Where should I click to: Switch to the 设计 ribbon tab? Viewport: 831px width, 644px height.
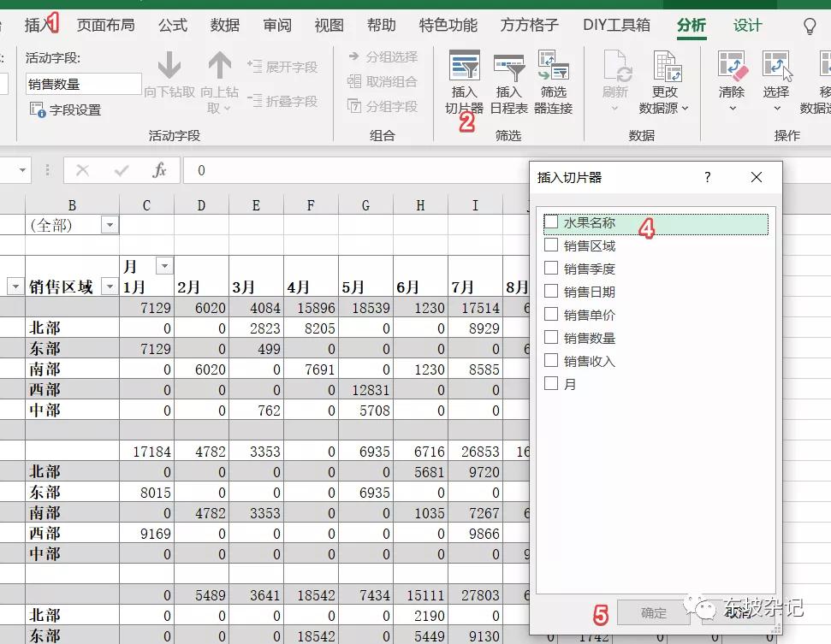(746, 25)
